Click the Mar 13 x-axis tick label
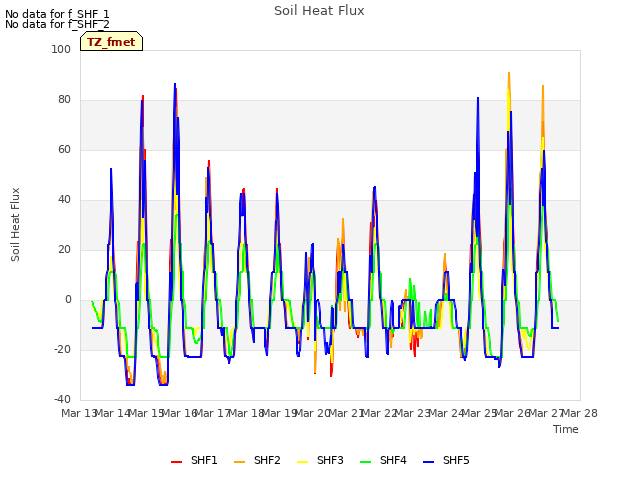The image size is (640, 480). [78, 413]
